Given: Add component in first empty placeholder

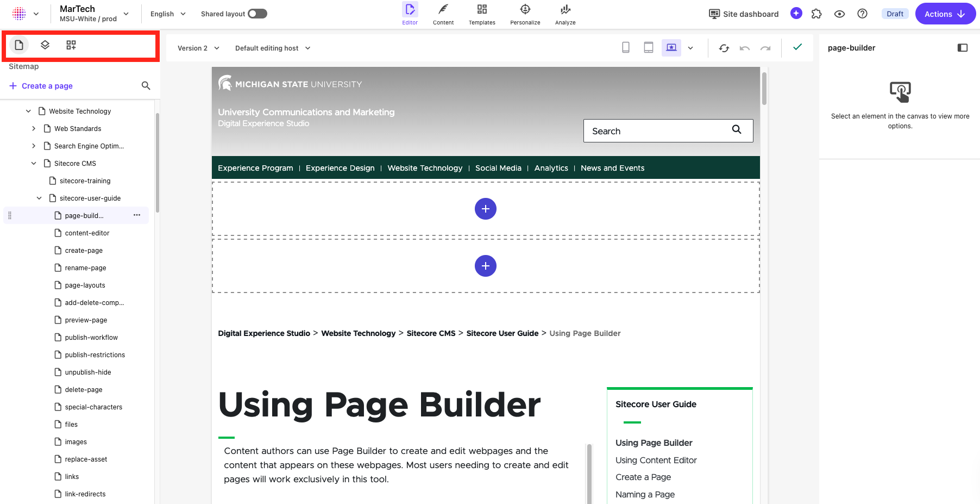Looking at the screenshot, I should point(486,209).
